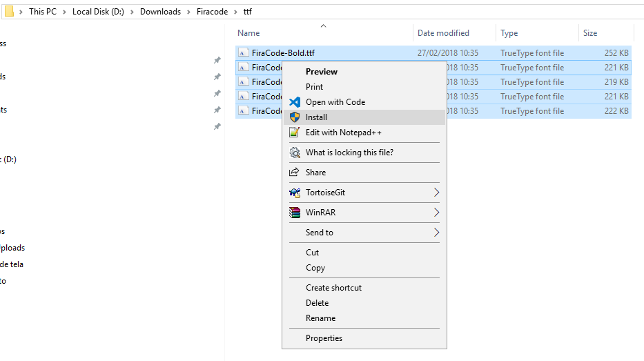
Task: Expand the WinRAR submenu arrow
Action: click(x=436, y=213)
